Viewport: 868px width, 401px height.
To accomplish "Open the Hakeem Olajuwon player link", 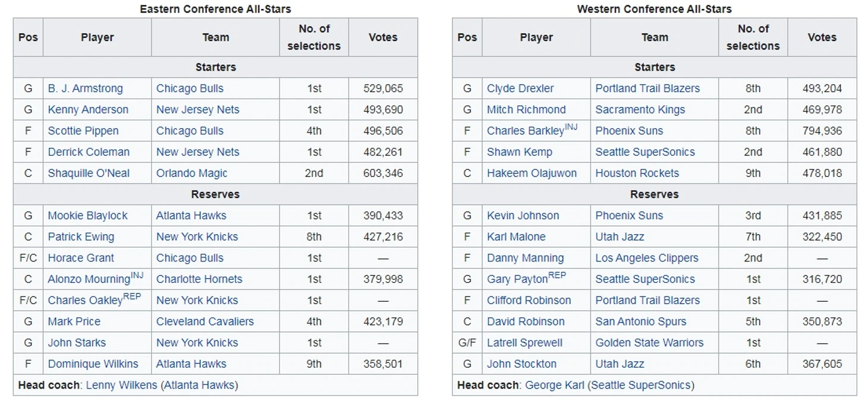I will tap(532, 173).
